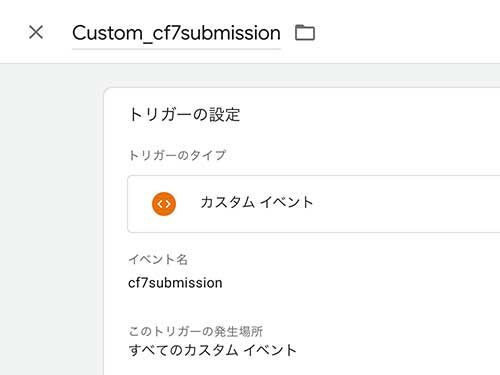Click the このトリガーの発生場所 label
The image size is (500, 375).
[x=196, y=331]
